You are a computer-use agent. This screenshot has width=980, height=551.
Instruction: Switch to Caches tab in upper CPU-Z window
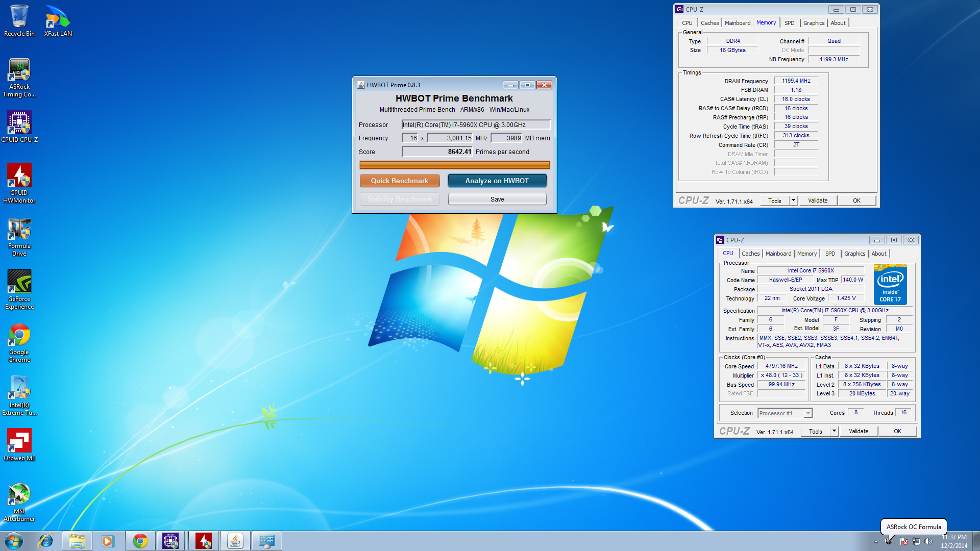pyautogui.click(x=709, y=23)
